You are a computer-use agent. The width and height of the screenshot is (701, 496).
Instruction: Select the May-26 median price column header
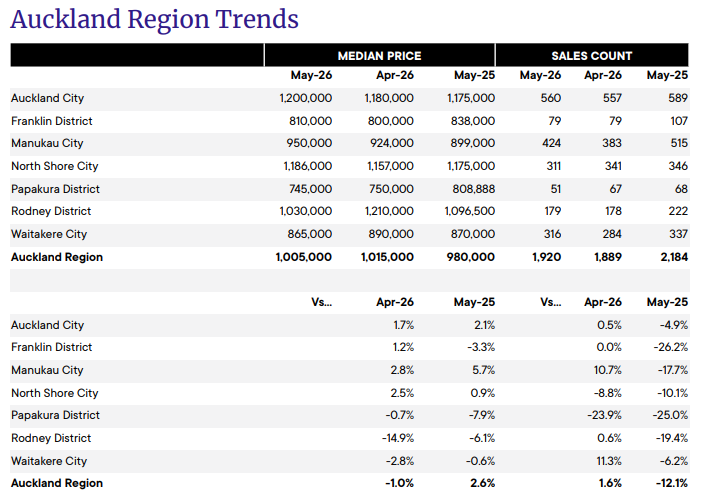click(311, 75)
